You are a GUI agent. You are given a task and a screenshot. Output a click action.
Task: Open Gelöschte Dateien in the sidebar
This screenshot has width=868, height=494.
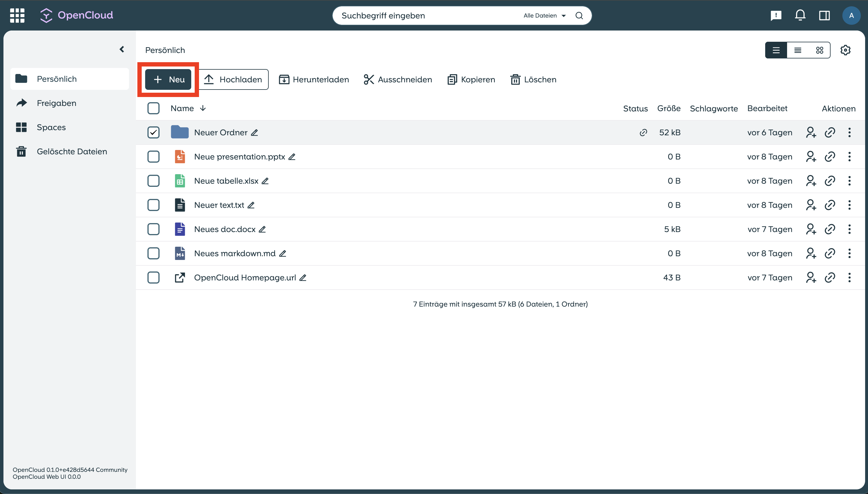70,151
